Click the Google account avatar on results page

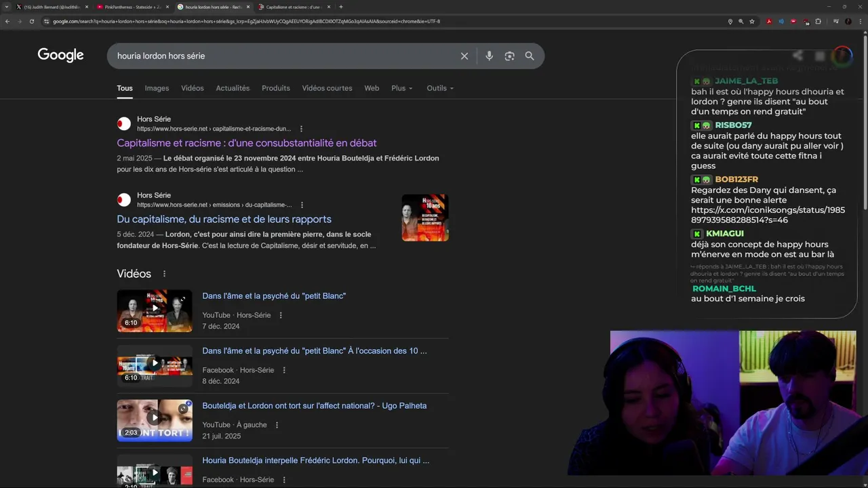[842, 55]
